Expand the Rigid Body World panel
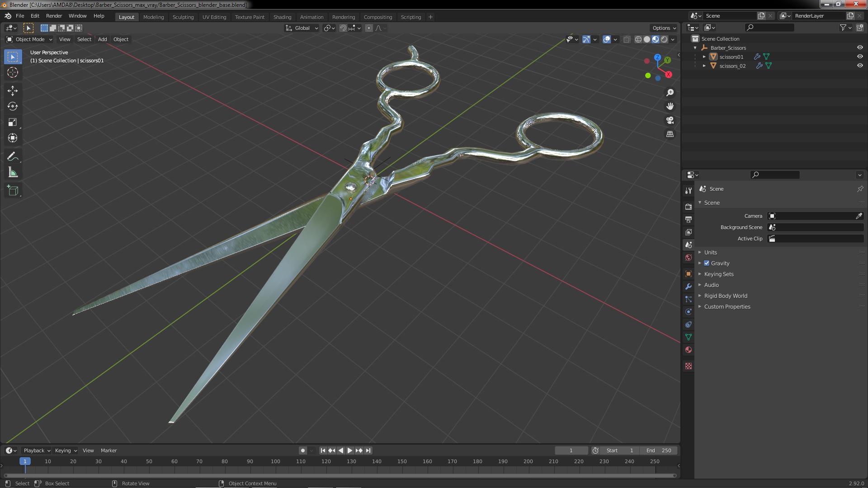 (725, 296)
